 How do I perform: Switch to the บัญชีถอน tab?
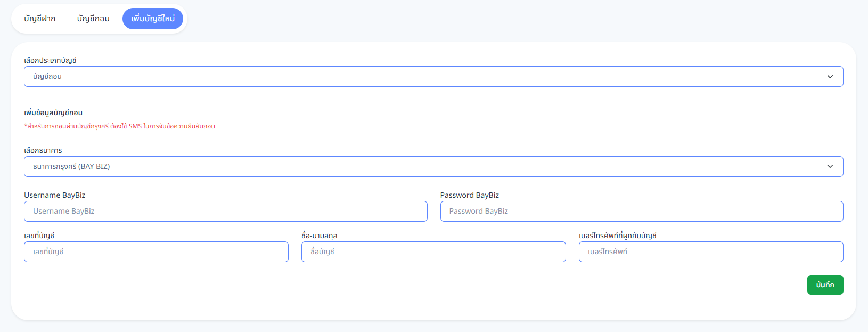pyautogui.click(x=93, y=19)
